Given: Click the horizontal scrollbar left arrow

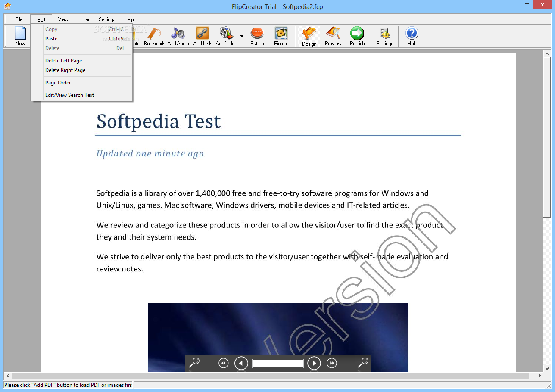Looking at the screenshot, I should pos(8,376).
